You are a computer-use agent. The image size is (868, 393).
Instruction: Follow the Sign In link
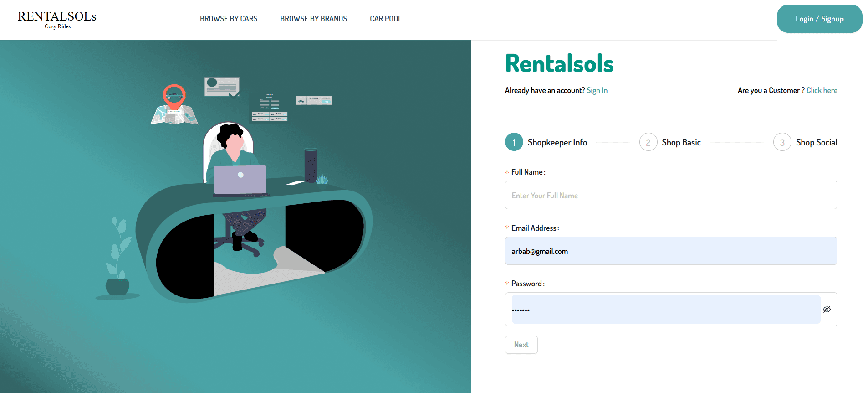(x=597, y=90)
